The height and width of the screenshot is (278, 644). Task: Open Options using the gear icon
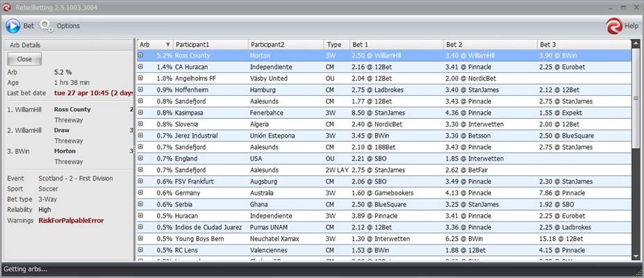tap(46, 26)
